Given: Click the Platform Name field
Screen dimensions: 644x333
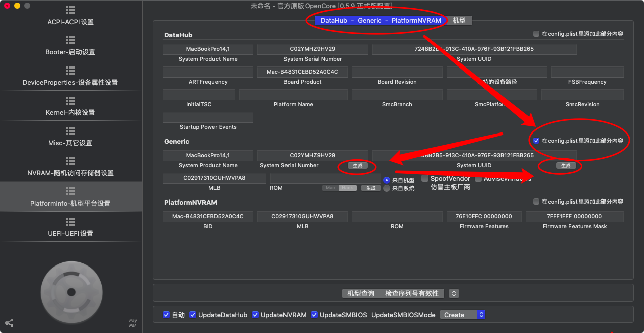Looking at the screenshot, I should (x=294, y=95).
